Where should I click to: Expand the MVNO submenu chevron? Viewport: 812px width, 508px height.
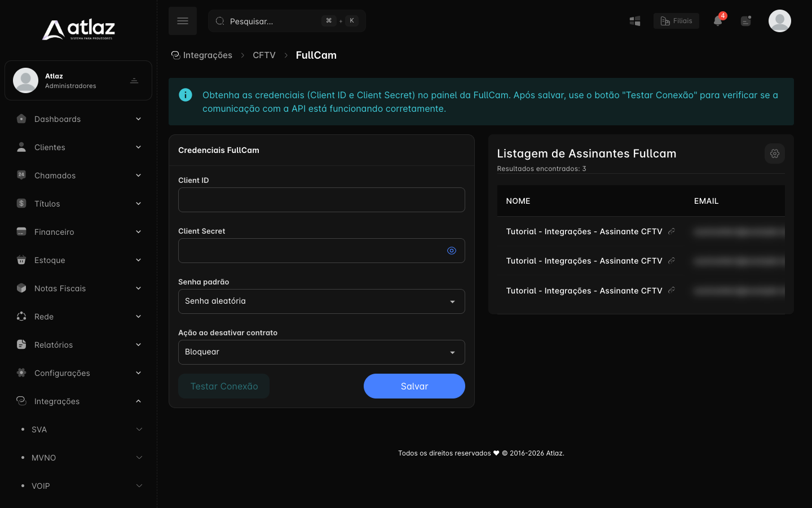point(139,458)
